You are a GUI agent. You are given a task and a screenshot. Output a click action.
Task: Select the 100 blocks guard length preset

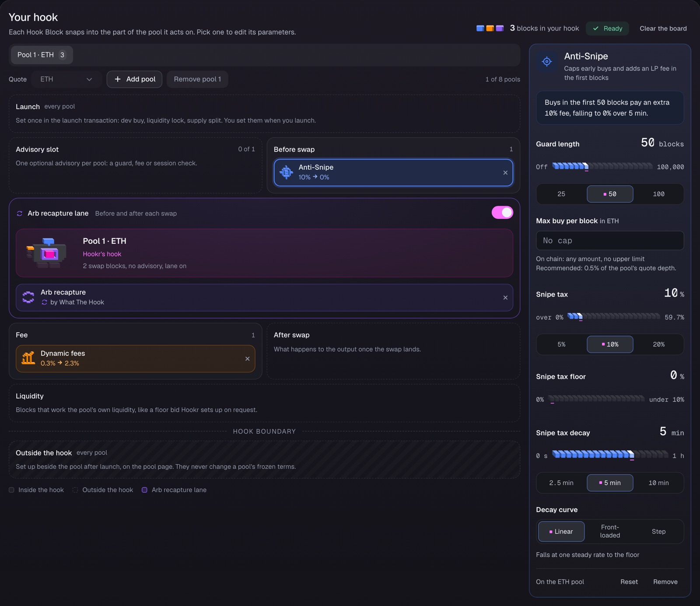point(658,194)
